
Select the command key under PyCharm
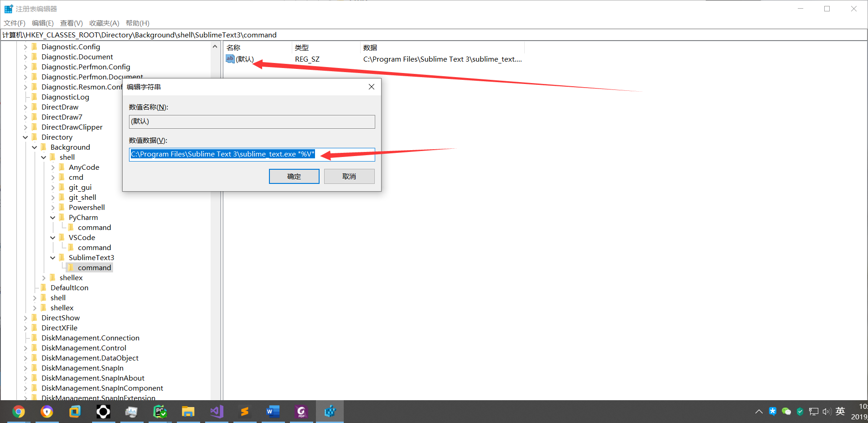(94, 228)
